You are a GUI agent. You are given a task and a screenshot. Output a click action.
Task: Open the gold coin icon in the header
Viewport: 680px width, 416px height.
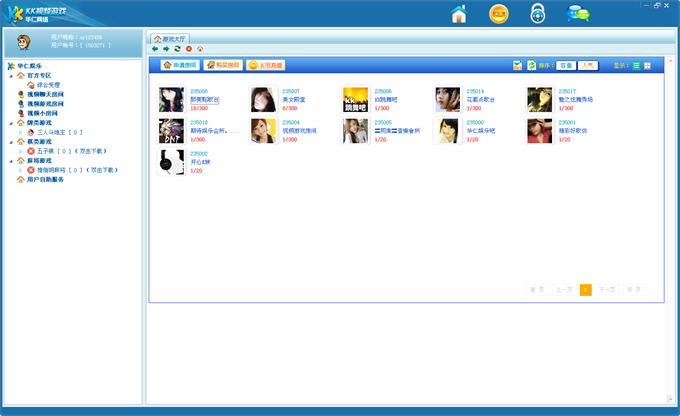click(x=499, y=14)
